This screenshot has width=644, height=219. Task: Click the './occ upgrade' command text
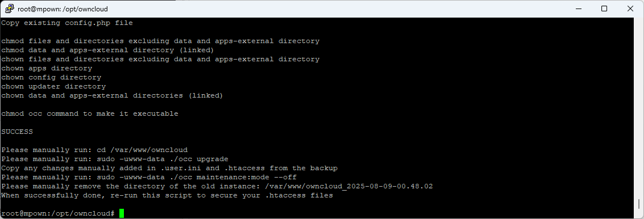tap(199, 159)
